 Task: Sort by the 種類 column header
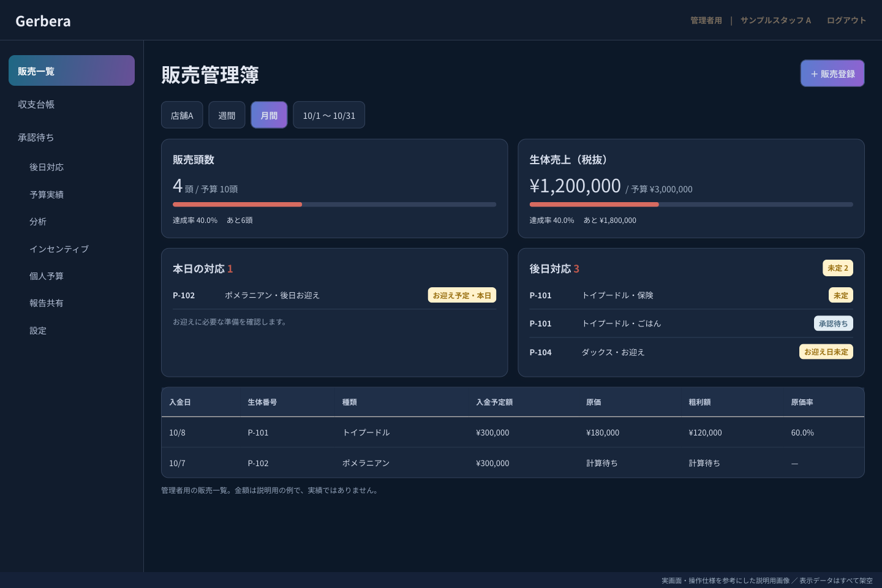point(350,402)
